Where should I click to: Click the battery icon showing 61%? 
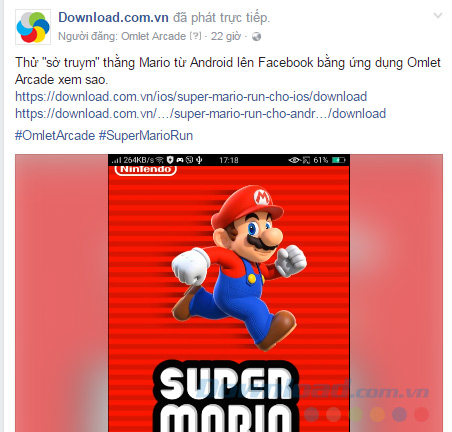339,160
